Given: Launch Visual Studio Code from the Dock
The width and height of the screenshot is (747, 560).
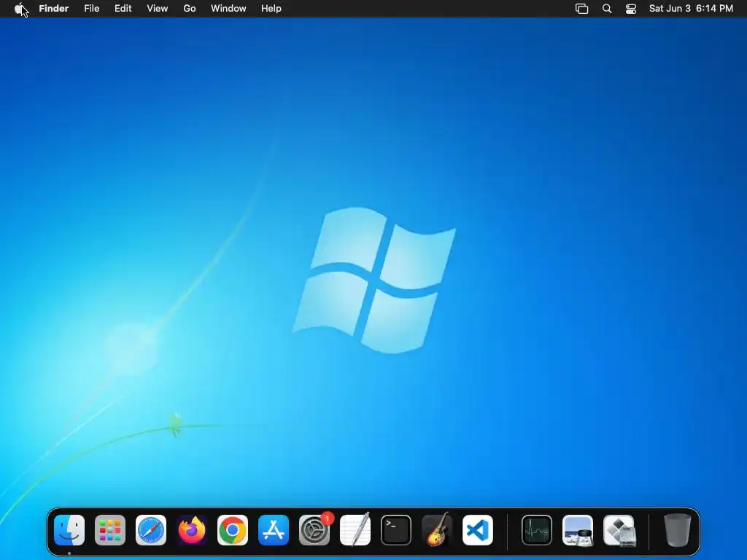Looking at the screenshot, I should [x=478, y=530].
